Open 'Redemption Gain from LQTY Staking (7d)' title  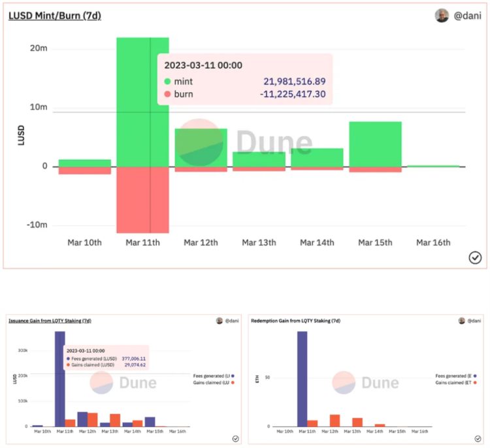click(x=295, y=321)
